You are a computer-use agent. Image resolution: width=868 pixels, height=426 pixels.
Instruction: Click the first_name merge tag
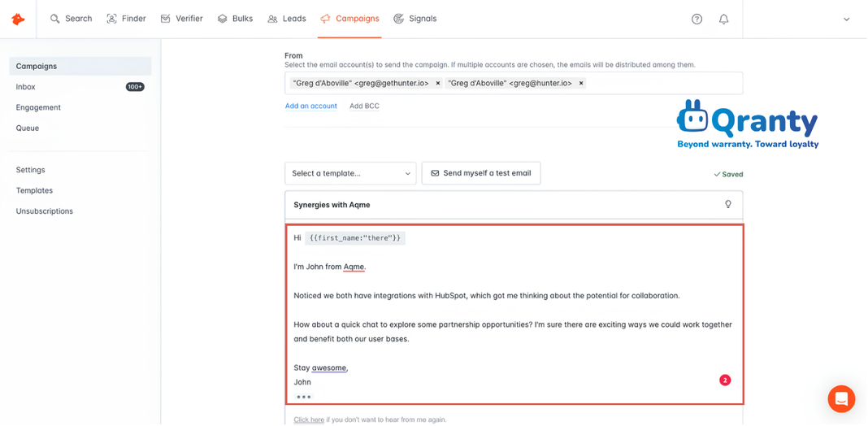tap(355, 237)
